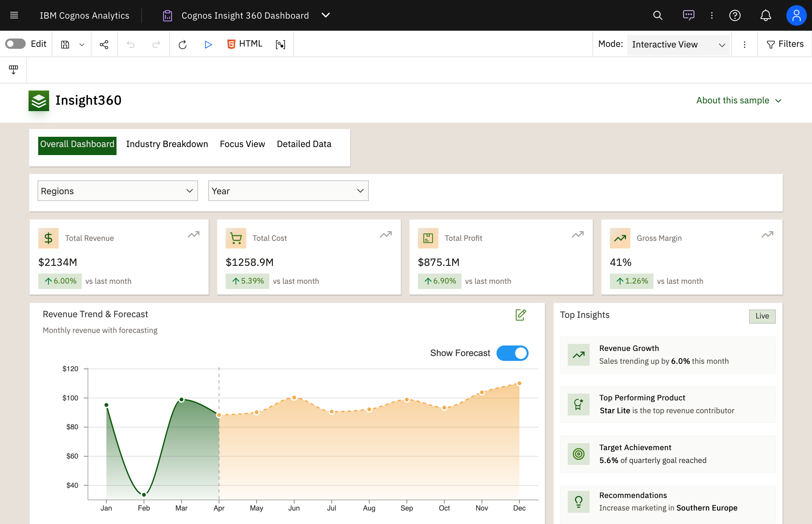This screenshot has height=524, width=812.
Task: Switch to the Industry Breakdown tab
Action: tap(167, 144)
